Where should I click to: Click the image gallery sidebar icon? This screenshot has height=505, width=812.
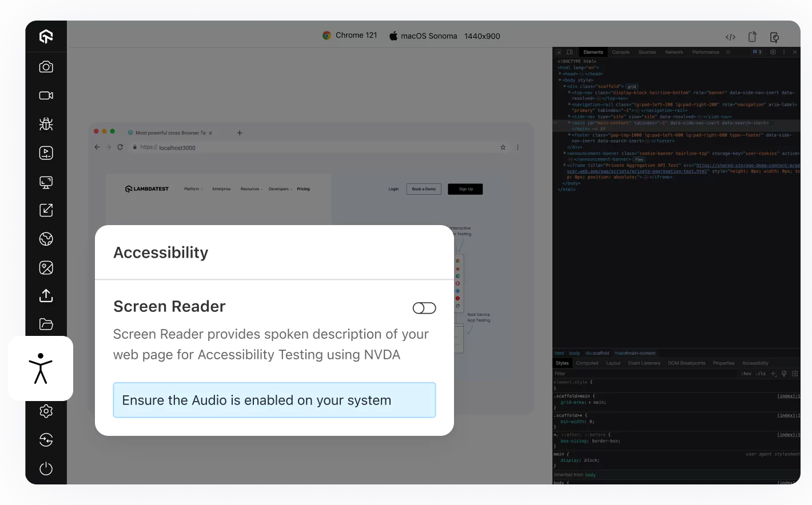point(46,267)
